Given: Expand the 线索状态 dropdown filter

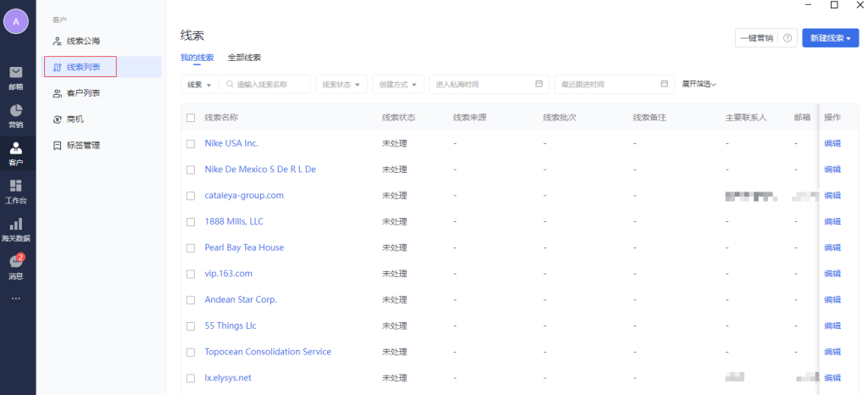Looking at the screenshot, I should (x=342, y=84).
